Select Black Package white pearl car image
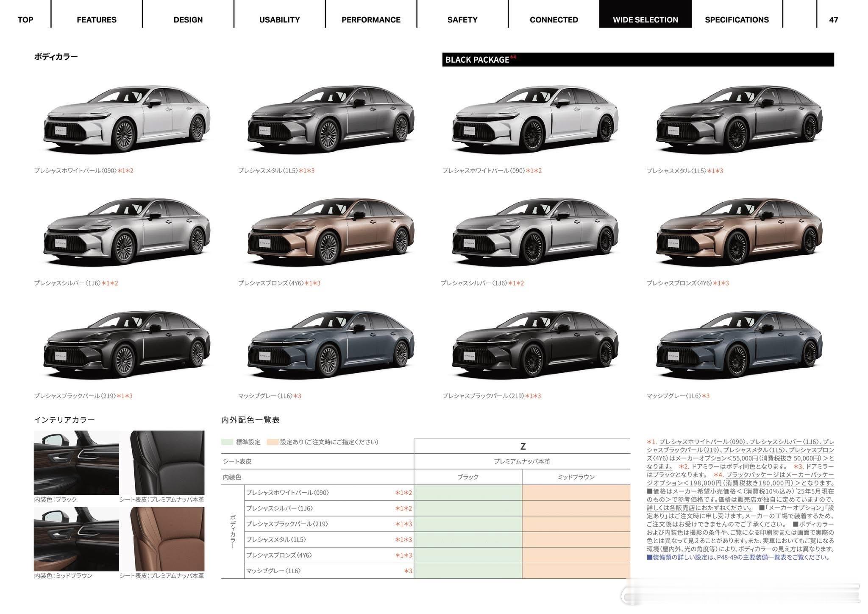This screenshot has height=614, width=868. click(x=535, y=119)
